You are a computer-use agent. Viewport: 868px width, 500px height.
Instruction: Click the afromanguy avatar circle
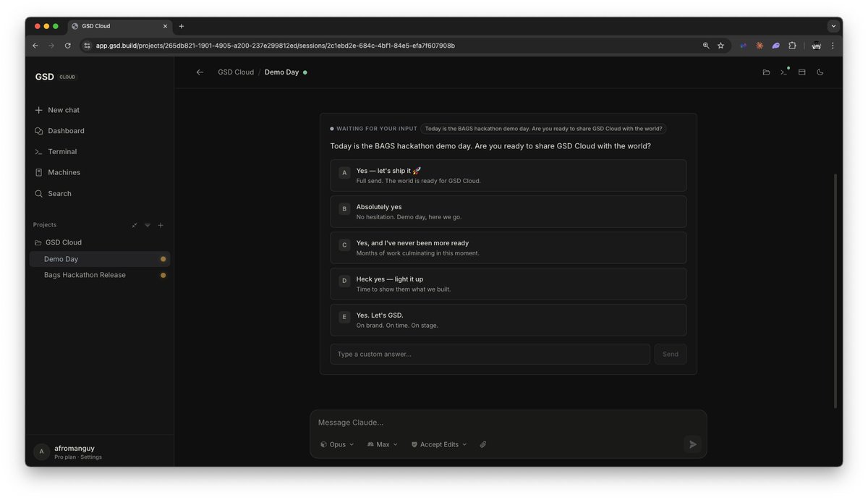[41, 452]
